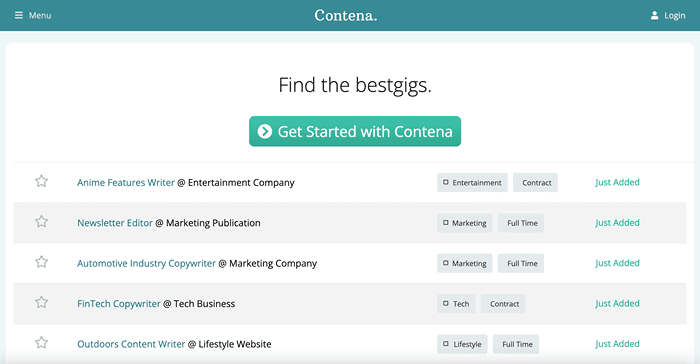
Task: Click Full Time tag on Automotive Copywriter row
Action: (x=521, y=264)
